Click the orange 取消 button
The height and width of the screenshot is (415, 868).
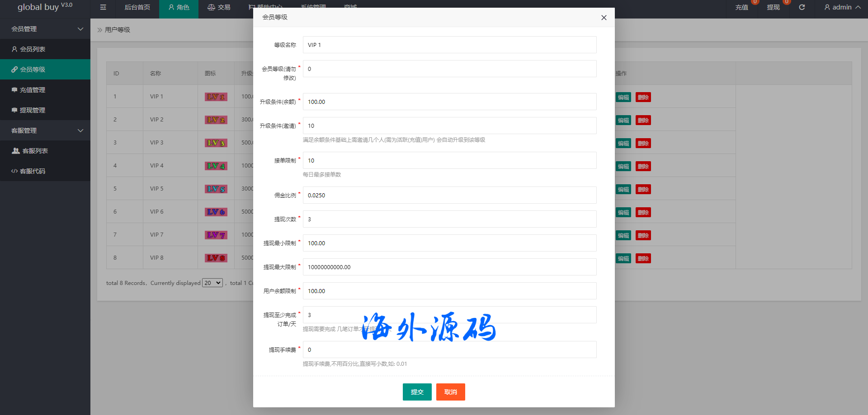click(450, 392)
